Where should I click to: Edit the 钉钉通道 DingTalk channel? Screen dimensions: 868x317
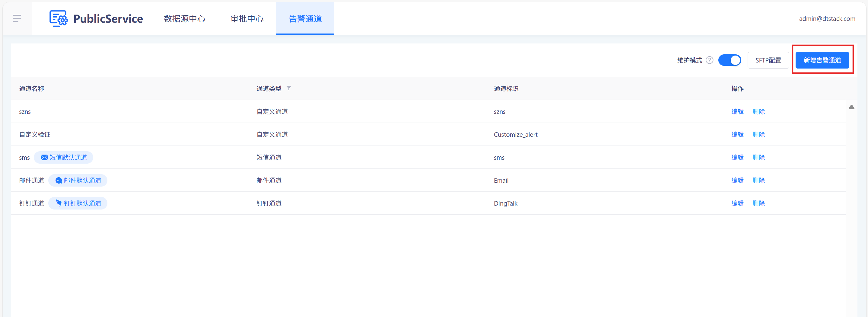click(737, 203)
